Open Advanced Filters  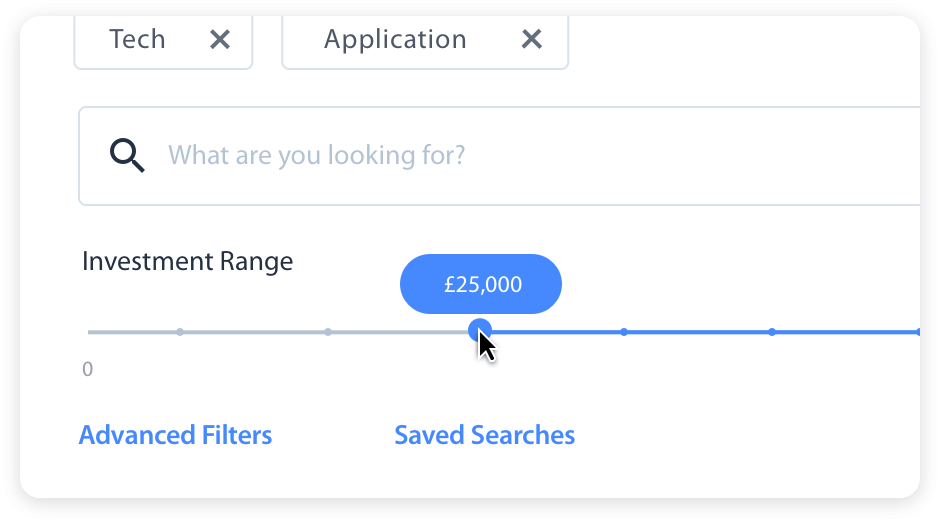[175, 436]
